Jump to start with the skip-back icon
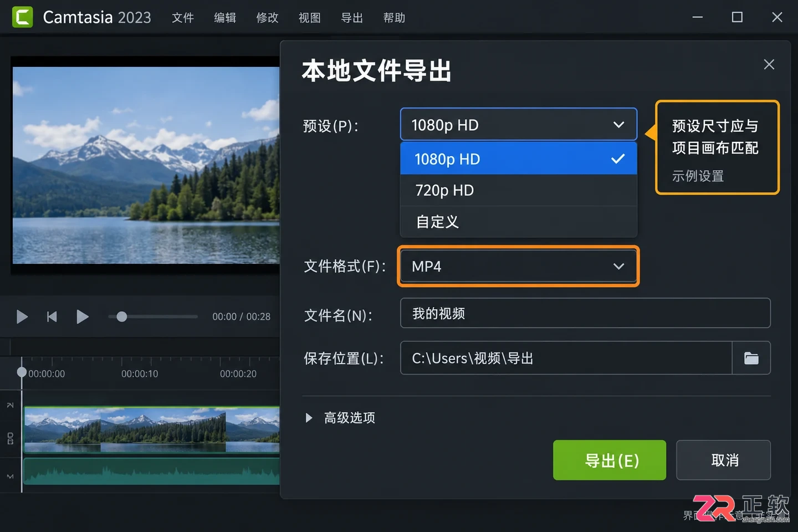 point(52,316)
